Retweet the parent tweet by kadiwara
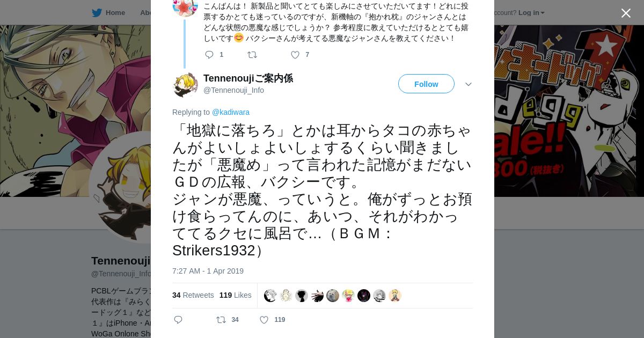 (252, 55)
